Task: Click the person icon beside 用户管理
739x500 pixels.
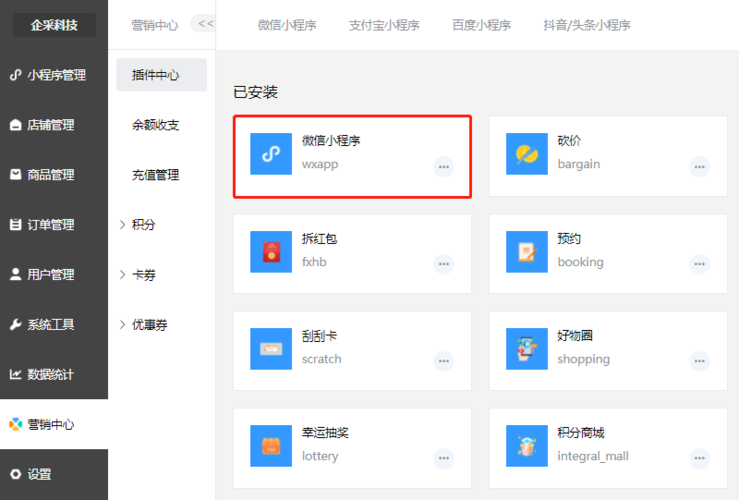Action: click(x=16, y=274)
